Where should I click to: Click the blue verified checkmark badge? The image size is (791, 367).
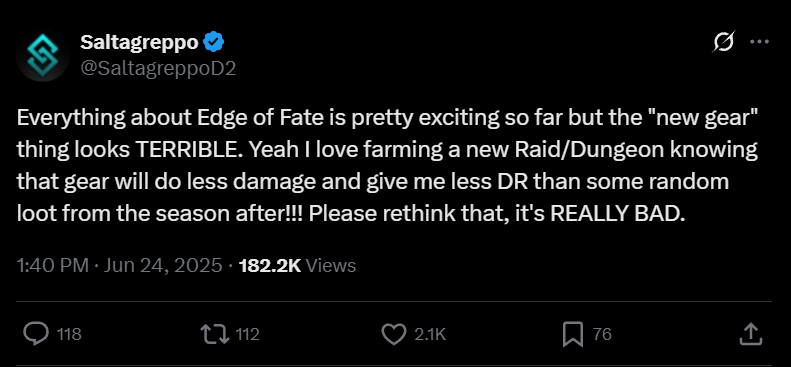tap(213, 42)
